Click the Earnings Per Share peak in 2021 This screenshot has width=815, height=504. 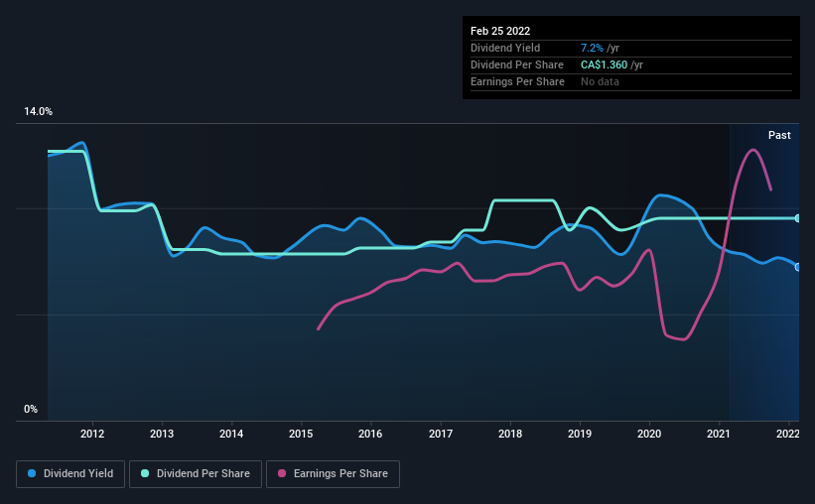click(752, 150)
